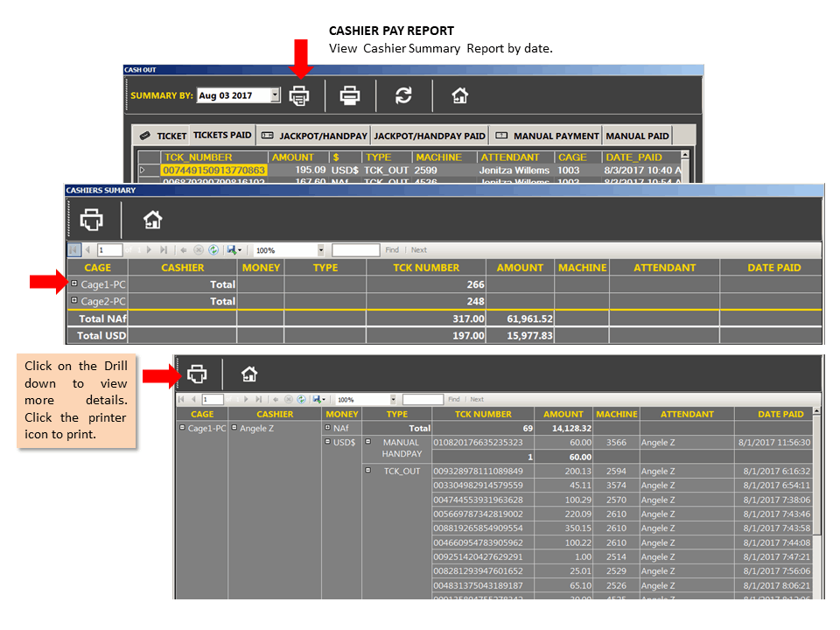Image resolution: width=840 pixels, height=630 pixels.
Task: Click the printer icon in the drill-down report
Action: tap(197, 374)
